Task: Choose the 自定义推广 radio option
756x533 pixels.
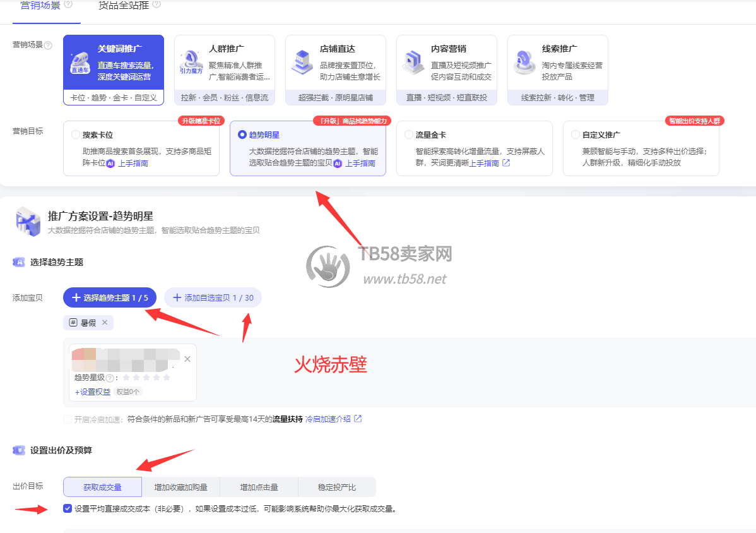Action: (575, 135)
